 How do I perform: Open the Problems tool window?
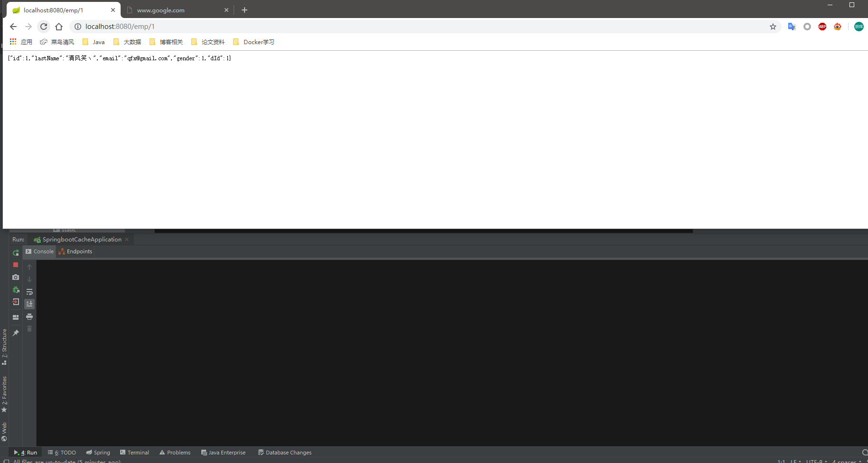point(175,453)
